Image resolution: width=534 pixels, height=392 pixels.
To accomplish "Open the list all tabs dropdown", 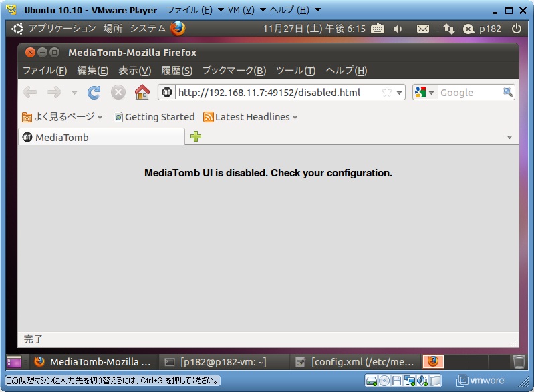I will click(509, 137).
